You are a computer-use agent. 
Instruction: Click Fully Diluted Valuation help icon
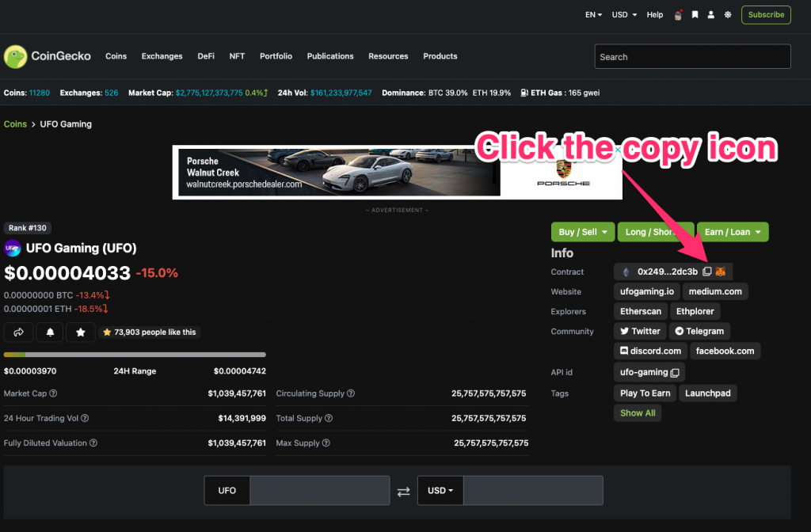point(93,443)
